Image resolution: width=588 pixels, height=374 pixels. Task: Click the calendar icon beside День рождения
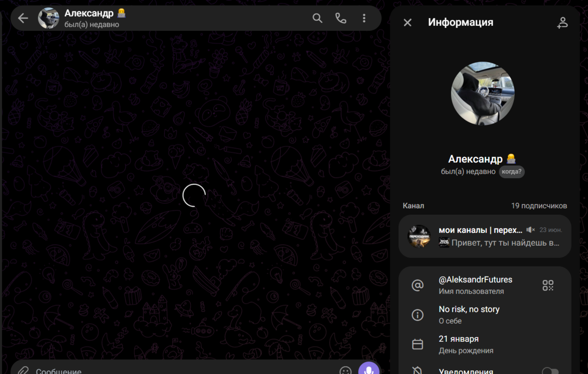[x=418, y=344]
